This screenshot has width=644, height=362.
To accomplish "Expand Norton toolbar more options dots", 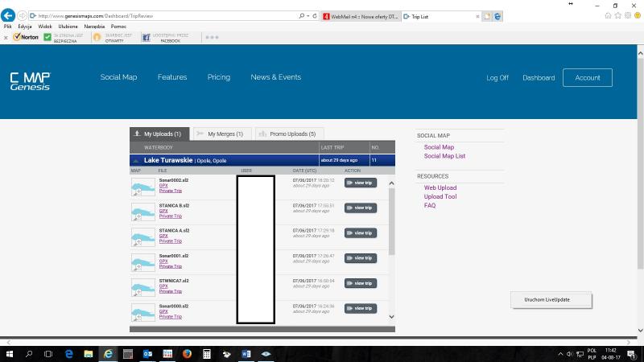I will click(x=212, y=37).
